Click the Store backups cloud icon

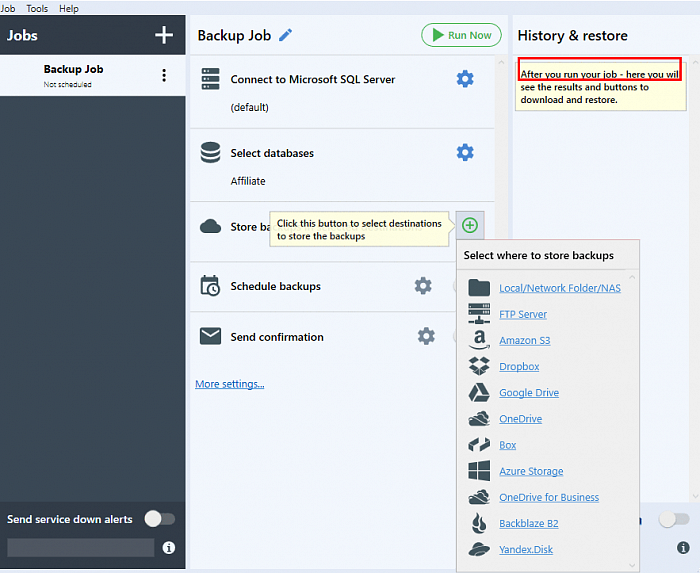click(x=210, y=226)
